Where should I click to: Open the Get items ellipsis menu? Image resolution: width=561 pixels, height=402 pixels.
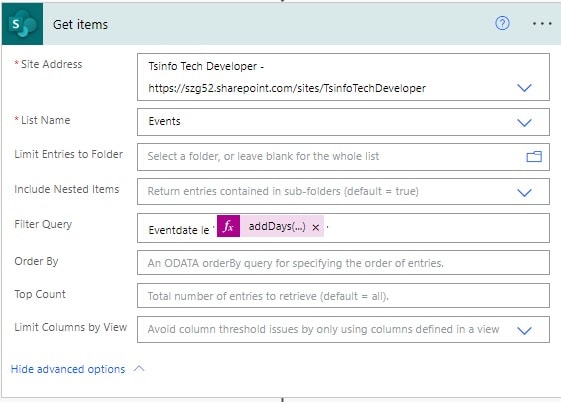[542, 24]
